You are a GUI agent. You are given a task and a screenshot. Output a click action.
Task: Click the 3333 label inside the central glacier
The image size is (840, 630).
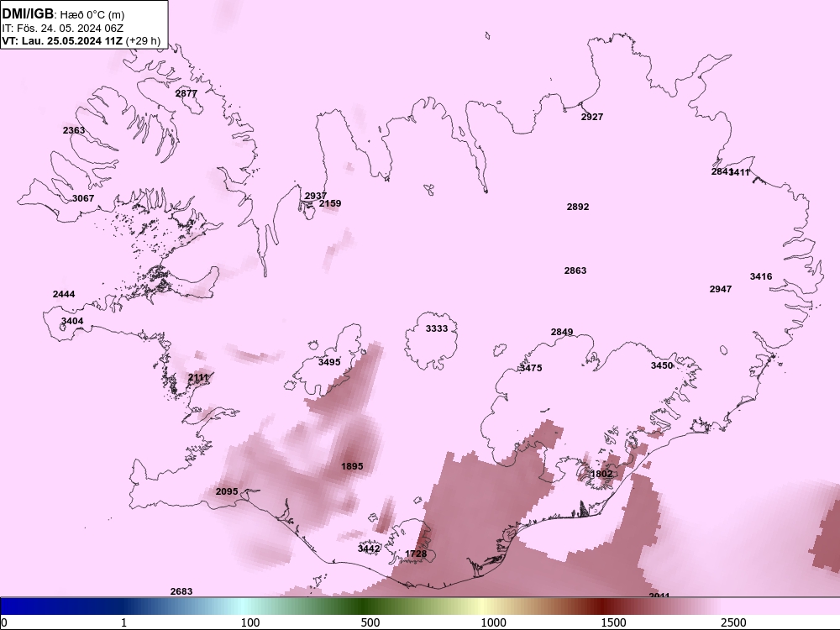click(x=437, y=328)
